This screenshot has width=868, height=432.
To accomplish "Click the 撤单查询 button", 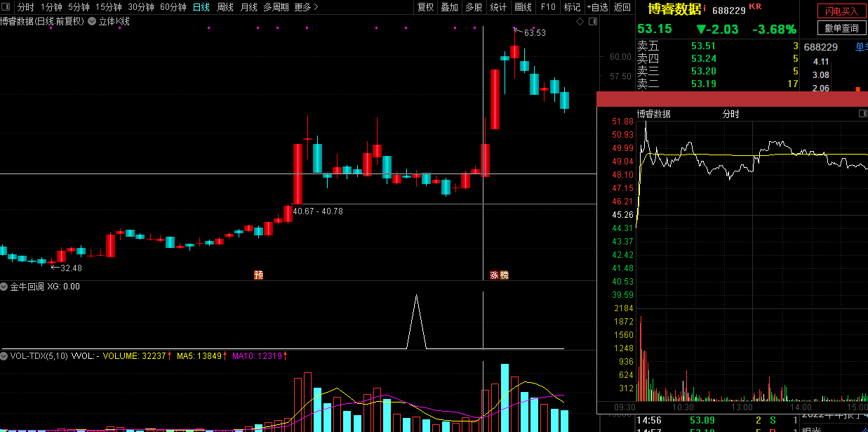I will tap(841, 28).
